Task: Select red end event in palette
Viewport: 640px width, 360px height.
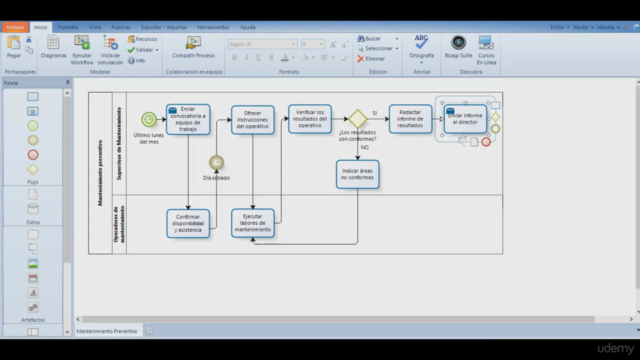Action: pos(33,155)
